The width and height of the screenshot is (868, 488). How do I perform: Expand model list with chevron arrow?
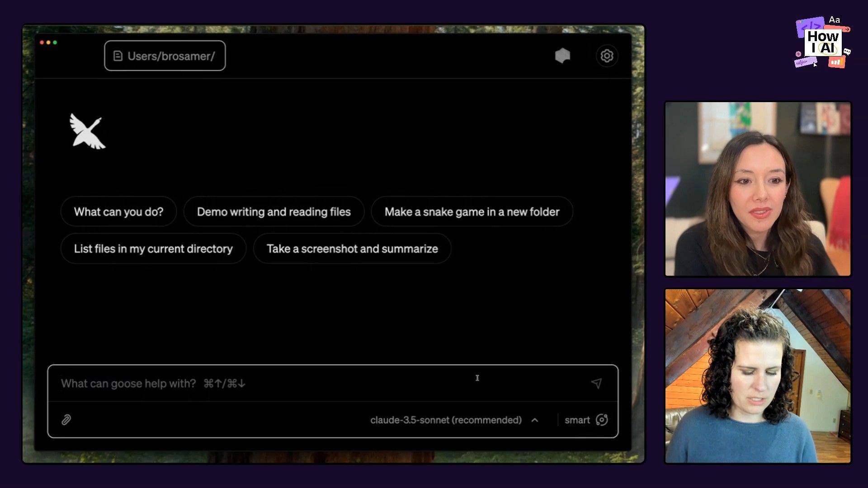[x=535, y=420]
